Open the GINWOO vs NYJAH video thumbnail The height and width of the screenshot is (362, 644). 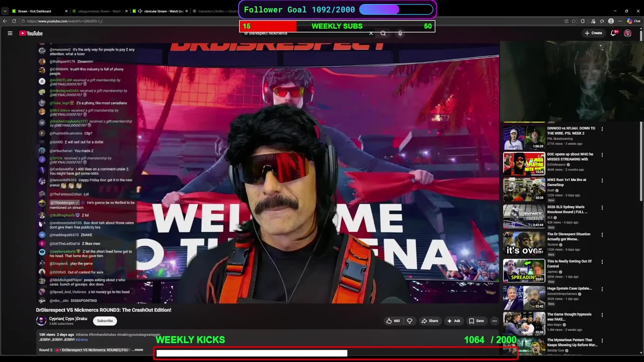pyautogui.click(x=524, y=137)
